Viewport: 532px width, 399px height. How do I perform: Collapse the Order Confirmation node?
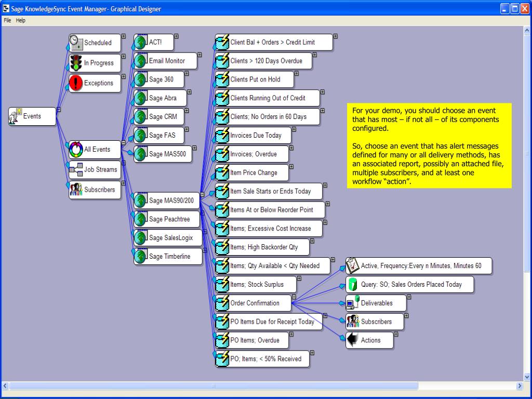point(294,297)
